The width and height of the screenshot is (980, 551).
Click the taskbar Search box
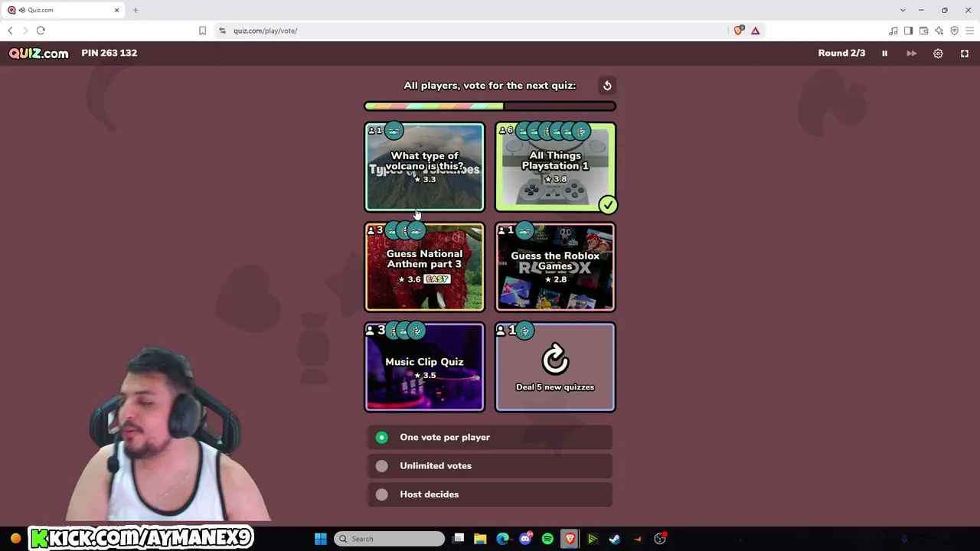390,539
